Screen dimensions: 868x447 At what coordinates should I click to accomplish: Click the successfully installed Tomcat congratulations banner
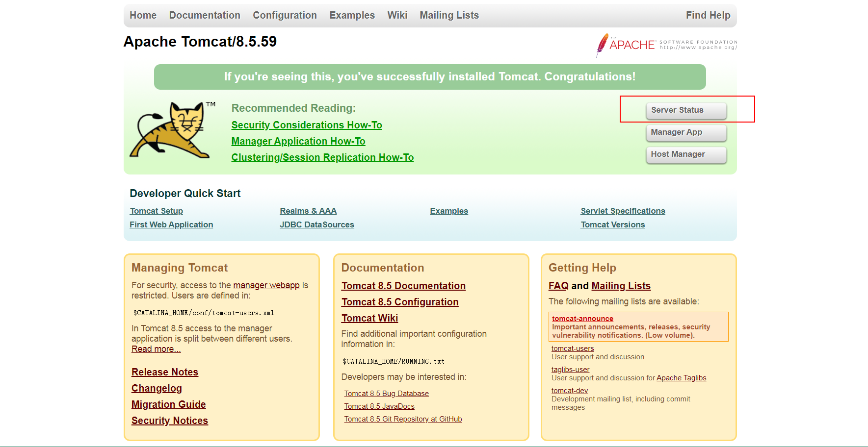[x=430, y=77]
